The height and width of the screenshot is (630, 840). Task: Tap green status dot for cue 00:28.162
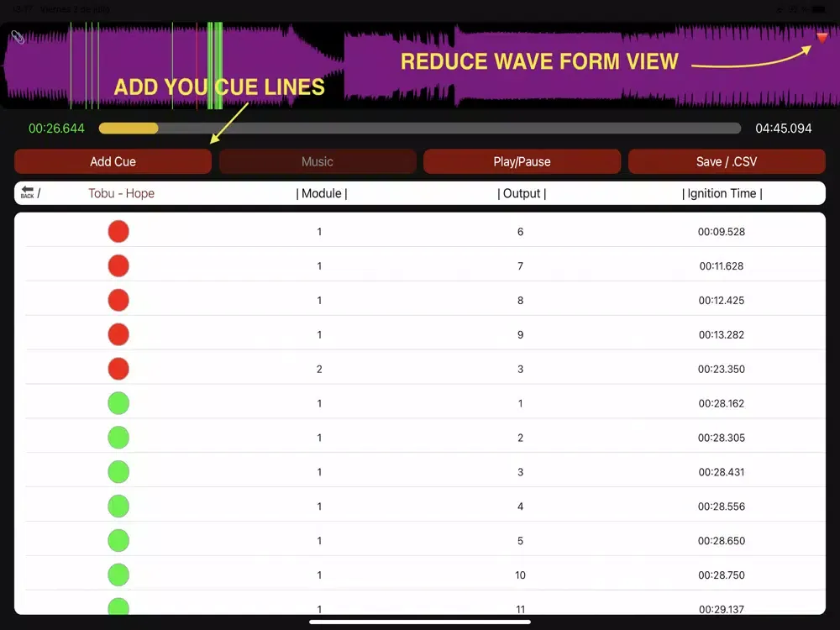(x=118, y=403)
